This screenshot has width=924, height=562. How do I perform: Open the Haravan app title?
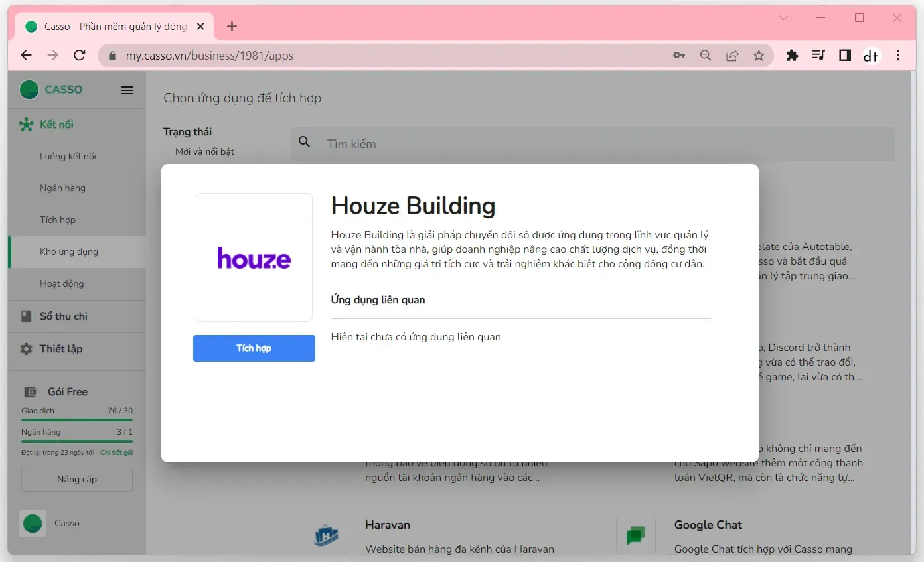click(388, 525)
